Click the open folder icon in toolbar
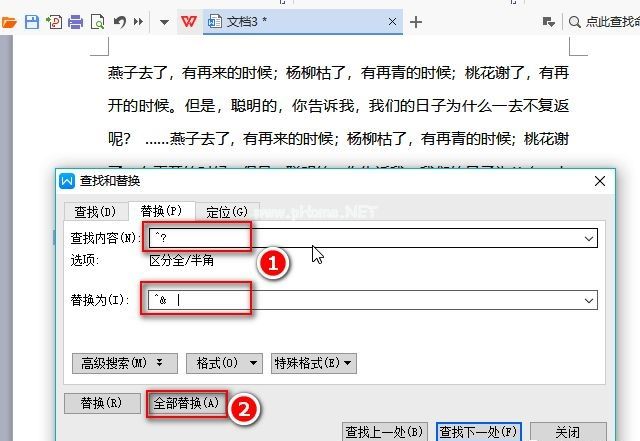This screenshot has height=441, width=640. click(10, 21)
